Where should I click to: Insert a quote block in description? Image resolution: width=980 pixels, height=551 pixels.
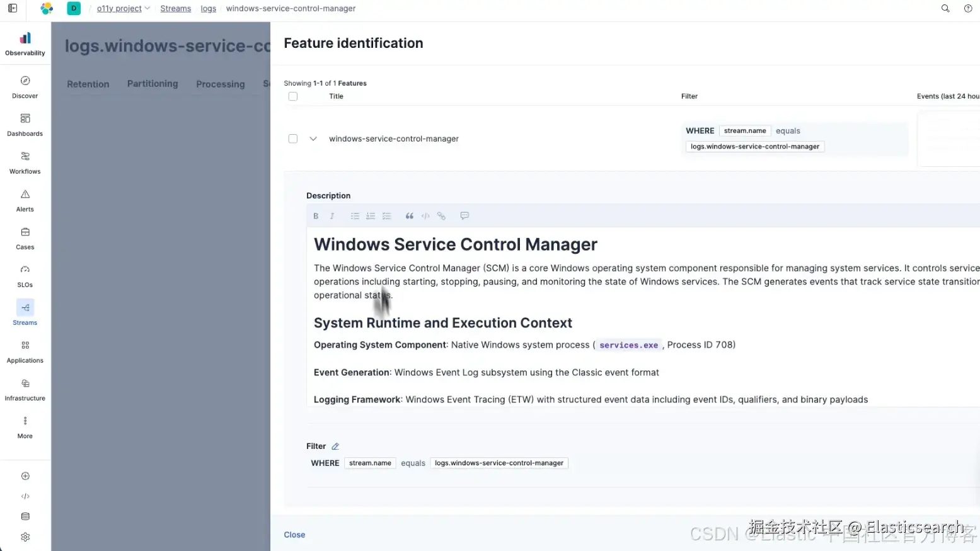click(x=410, y=216)
